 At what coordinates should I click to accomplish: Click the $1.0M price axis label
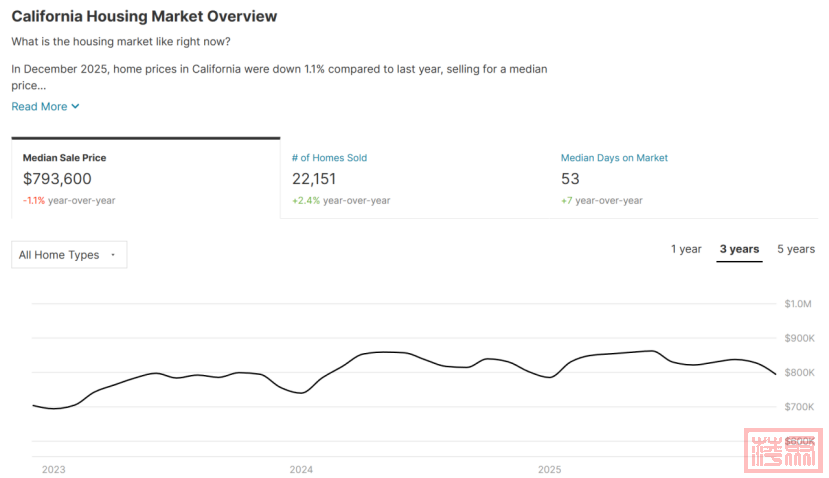799,304
